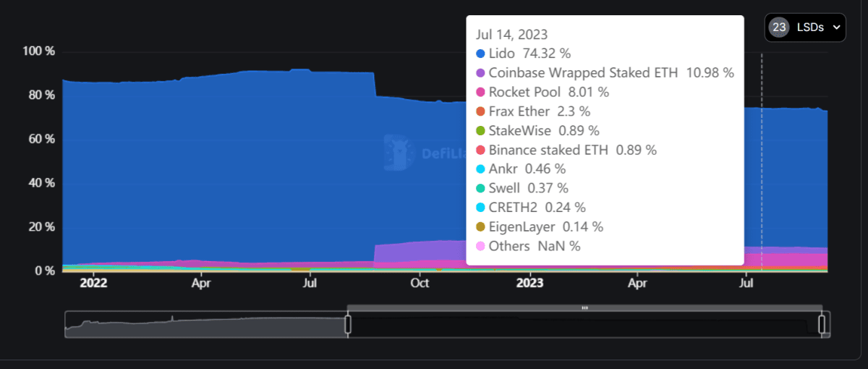Click the EigenLayer gold legend dot
The width and height of the screenshot is (868, 369).
(480, 226)
